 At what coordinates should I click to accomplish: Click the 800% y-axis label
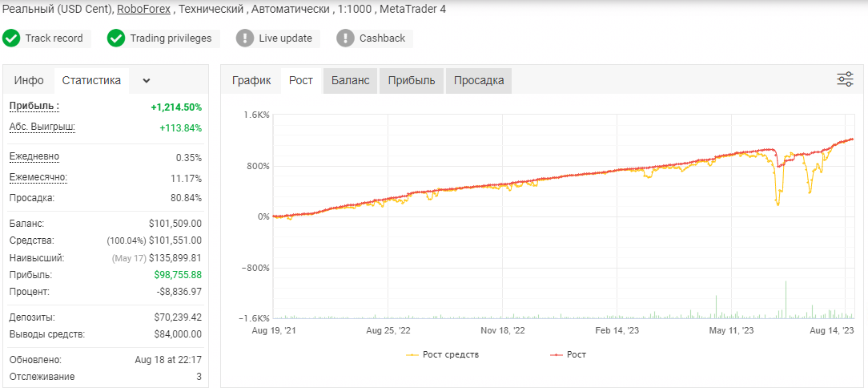click(259, 166)
